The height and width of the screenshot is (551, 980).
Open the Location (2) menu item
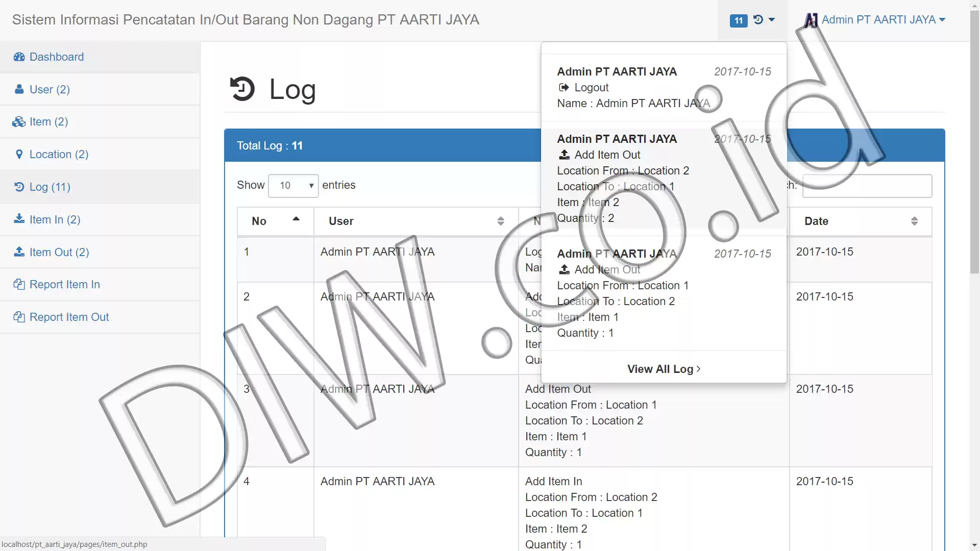(x=100, y=154)
